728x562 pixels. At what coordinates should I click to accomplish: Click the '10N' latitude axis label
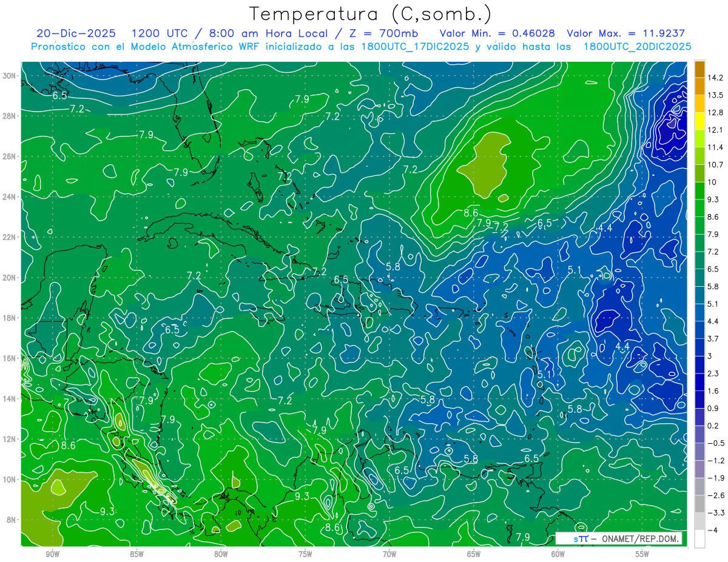click(x=8, y=480)
